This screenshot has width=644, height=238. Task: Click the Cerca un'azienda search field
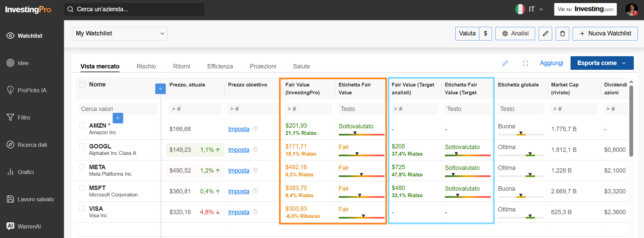tap(134, 9)
